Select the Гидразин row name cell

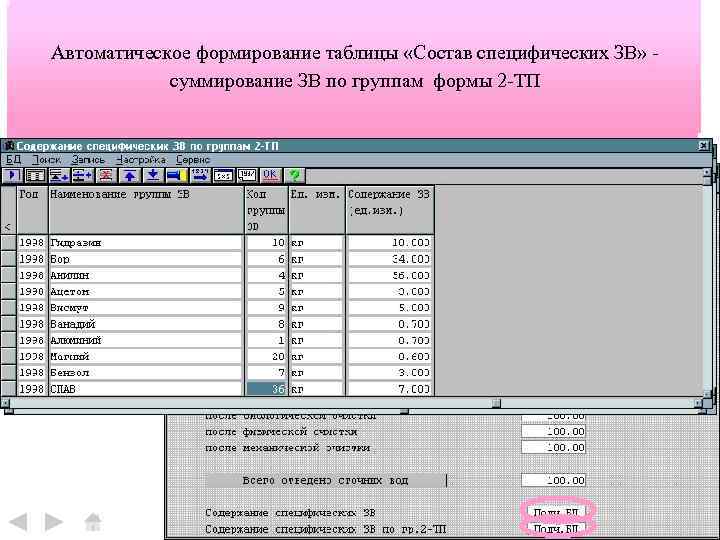tap(145, 242)
